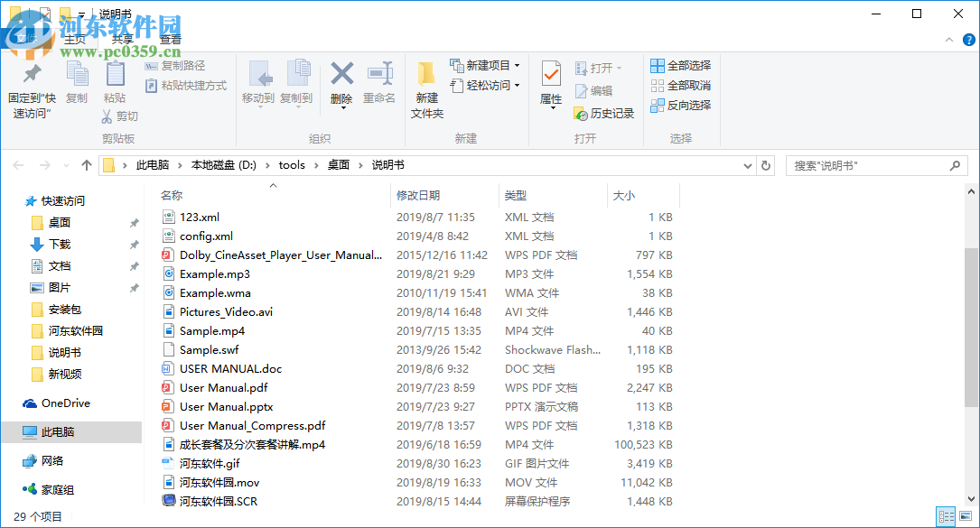Open 历史记录 (History) viewer
The image size is (980, 528).
(x=602, y=115)
